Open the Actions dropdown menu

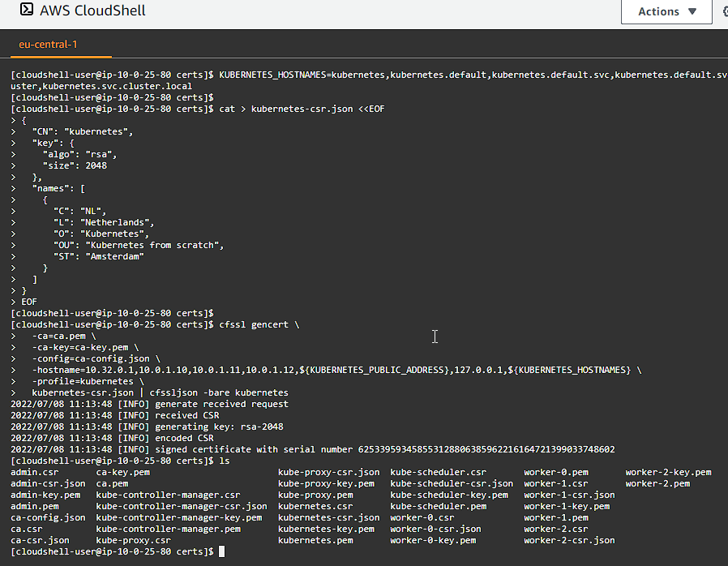point(666,11)
